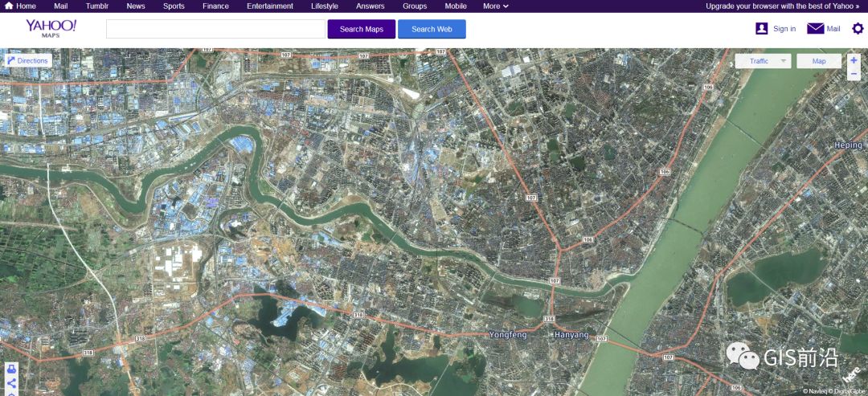Image resolution: width=868 pixels, height=396 pixels.
Task: Switch the view to Map mode
Action: (819, 61)
